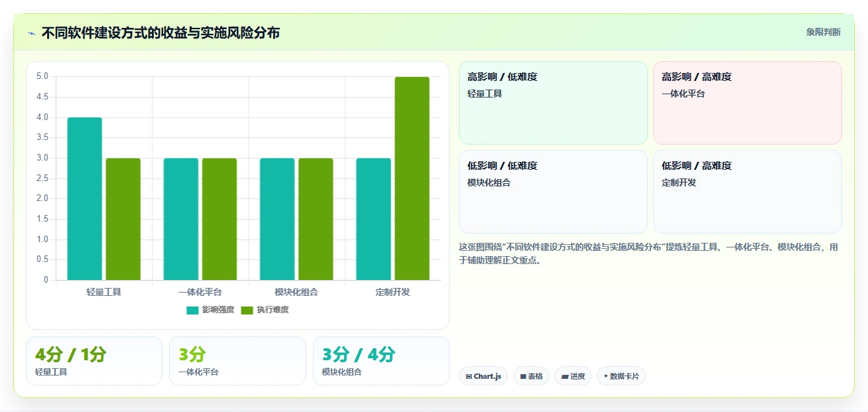Toggle the 执行难度 legend item
This screenshot has height=412, width=868.
[265, 310]
